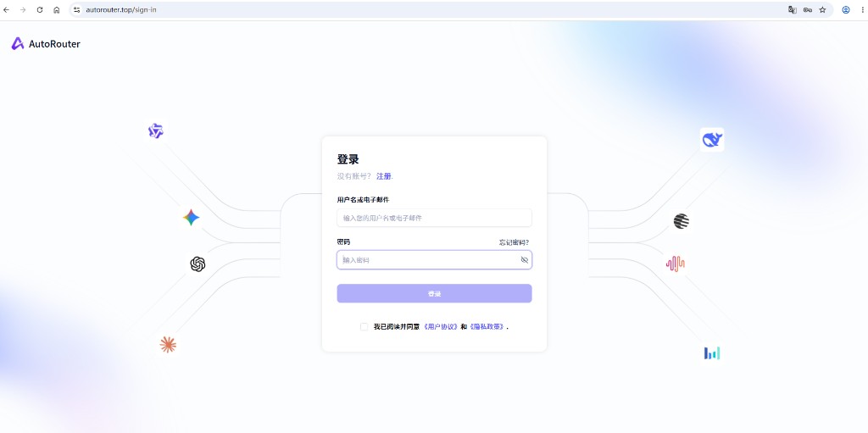Click the Qwen purple logo icon
The height and width of the screenshot is (433, 868).
pos(156,131)
